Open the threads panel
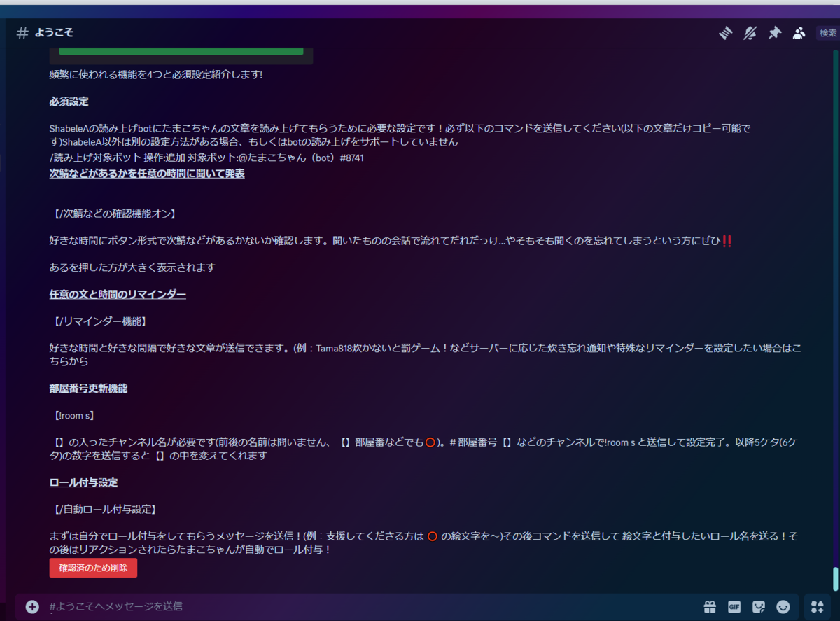The height and width of the screenshot is (621, 840). point(725,32)
